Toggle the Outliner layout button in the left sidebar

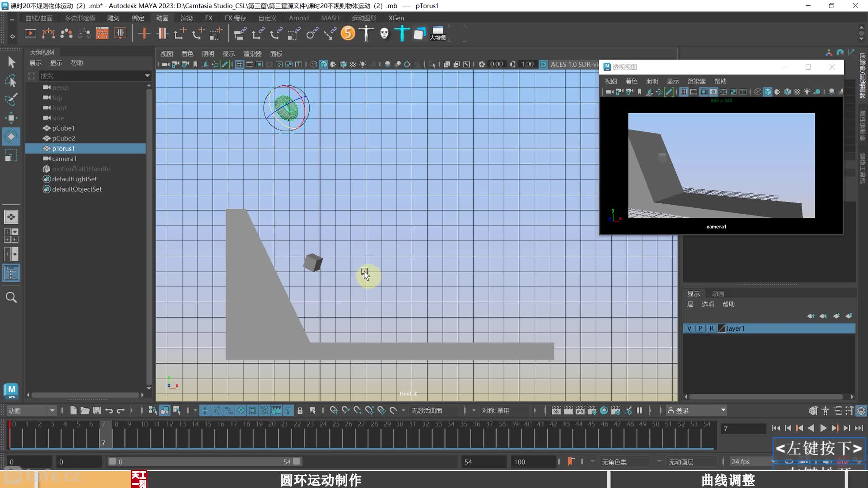coord(11,273)
